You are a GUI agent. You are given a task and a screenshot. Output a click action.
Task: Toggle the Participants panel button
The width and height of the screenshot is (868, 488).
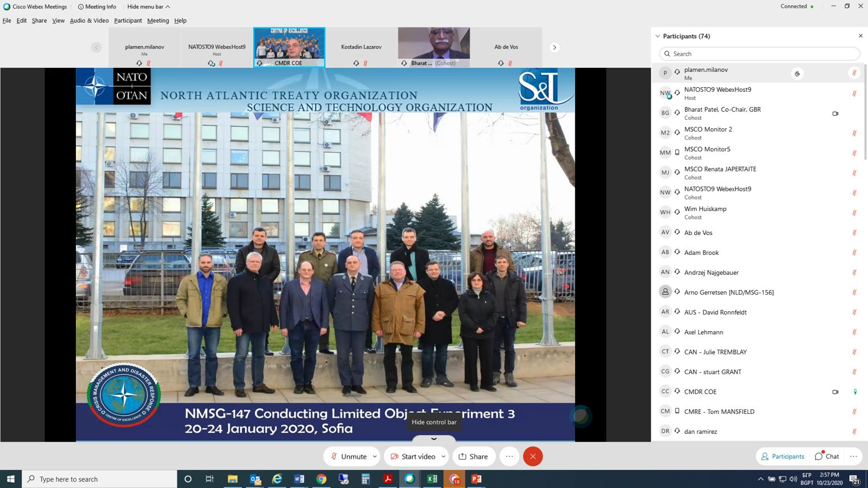782,456
